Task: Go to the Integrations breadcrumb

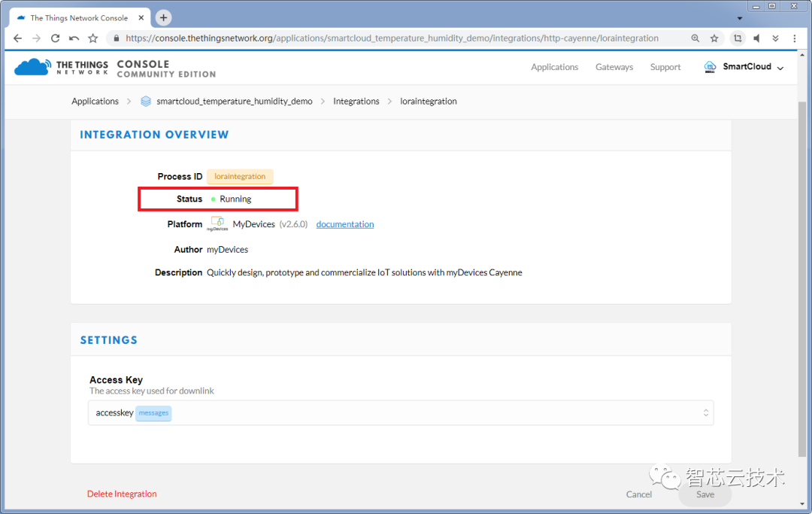Action: tap(356, 101)
